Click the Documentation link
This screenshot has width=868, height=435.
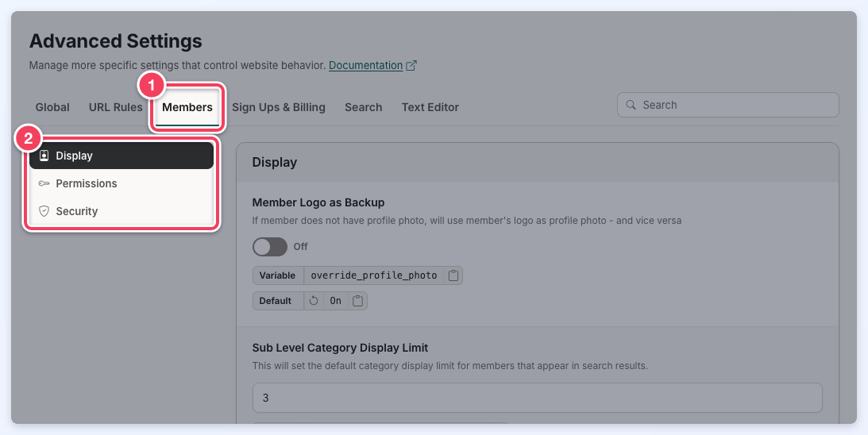point(366,65)
